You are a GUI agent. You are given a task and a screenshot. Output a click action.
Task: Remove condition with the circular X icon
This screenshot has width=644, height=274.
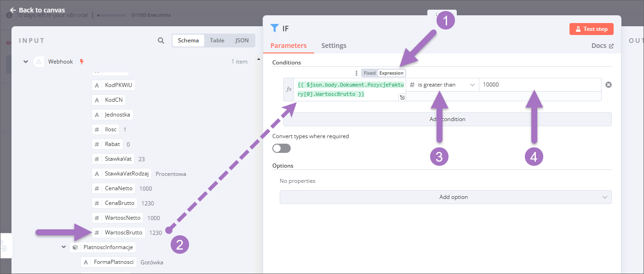click(608, 85)
